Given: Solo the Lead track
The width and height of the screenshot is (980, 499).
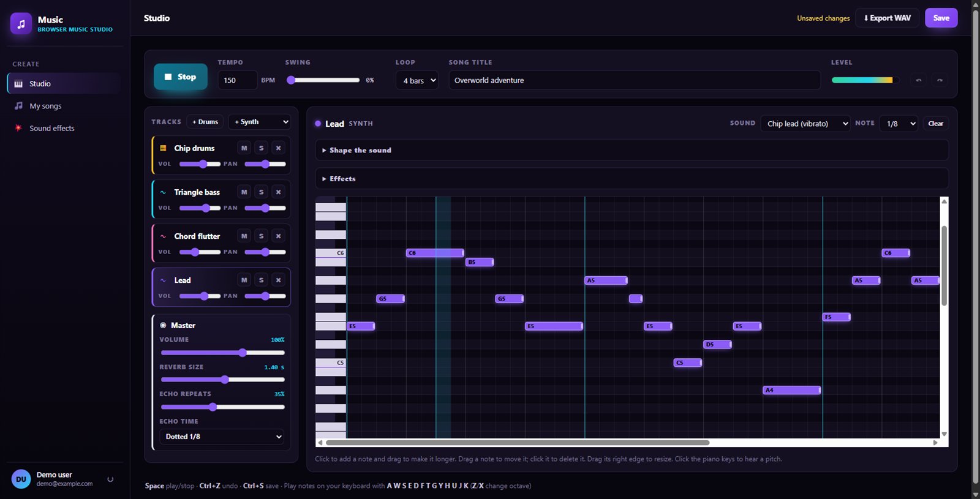Looking at the screenshot, I should [x=261, y=280].
